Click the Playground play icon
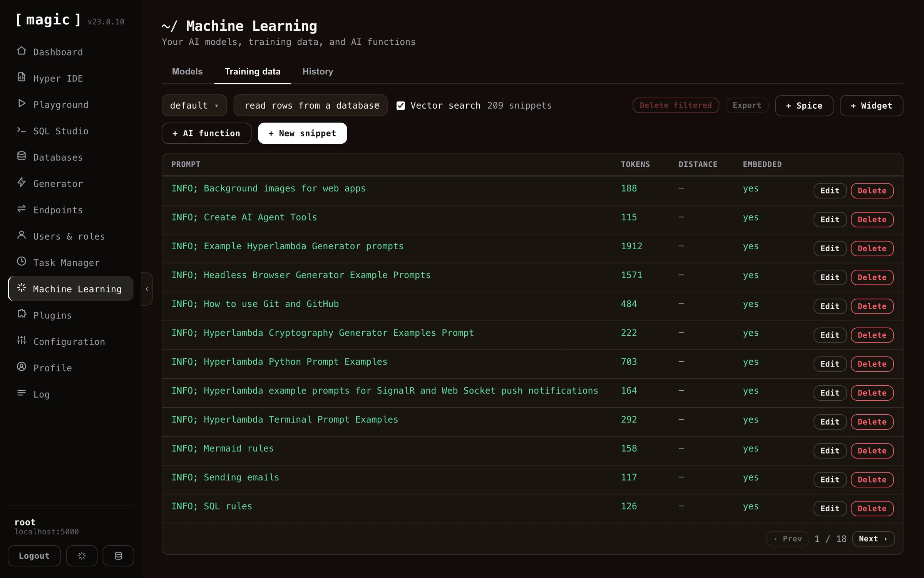The height and width of the screenshot is (578, 924). pyautogui.click(x=22, y=104)
